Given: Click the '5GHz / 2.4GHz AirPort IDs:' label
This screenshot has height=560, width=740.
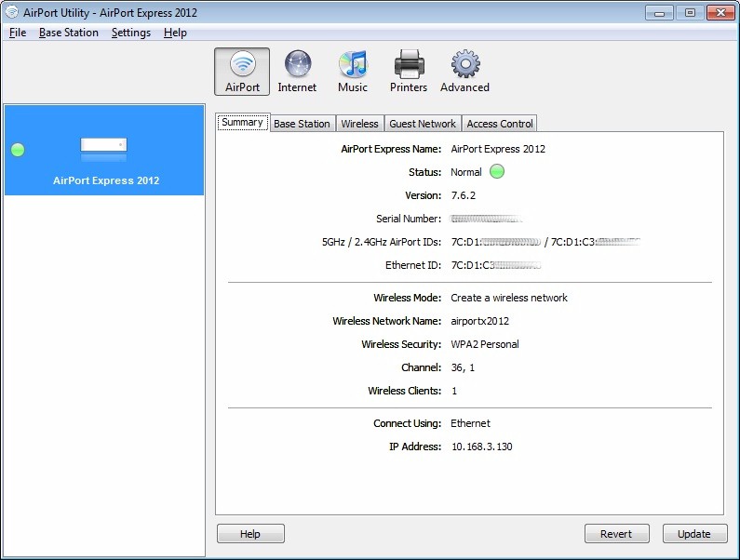Looking at the screenshot, I should (x=382, y=242).
